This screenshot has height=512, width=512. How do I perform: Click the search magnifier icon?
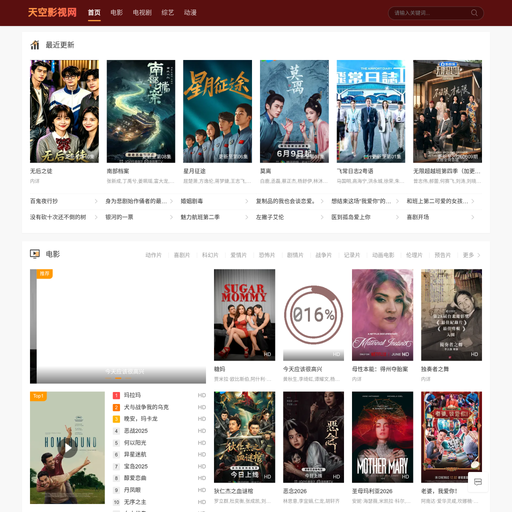click(x=474, y=13)
